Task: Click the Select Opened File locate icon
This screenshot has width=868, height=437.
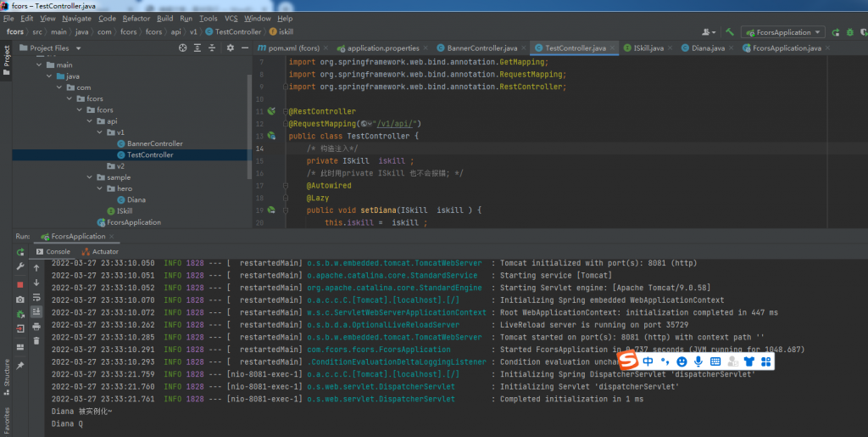Action: (x=183, y=48)
